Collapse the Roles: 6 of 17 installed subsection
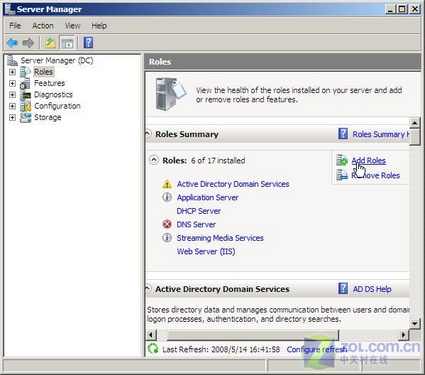The image size is (425, 375). [x=154, y=160]
